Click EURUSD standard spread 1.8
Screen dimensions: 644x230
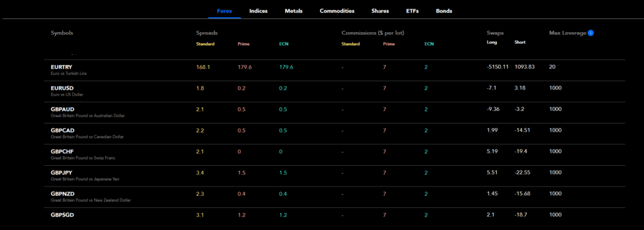click(200, 88)
